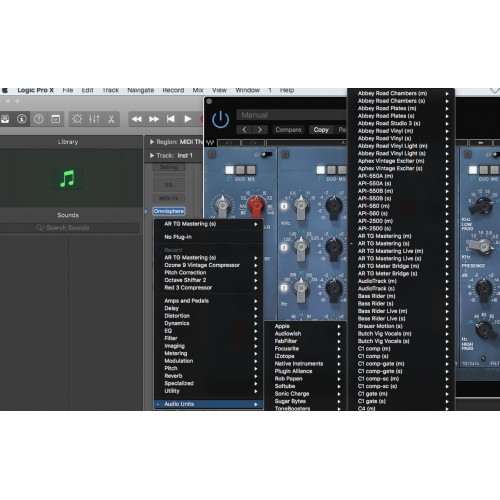Start playback with the Play button

188,119
